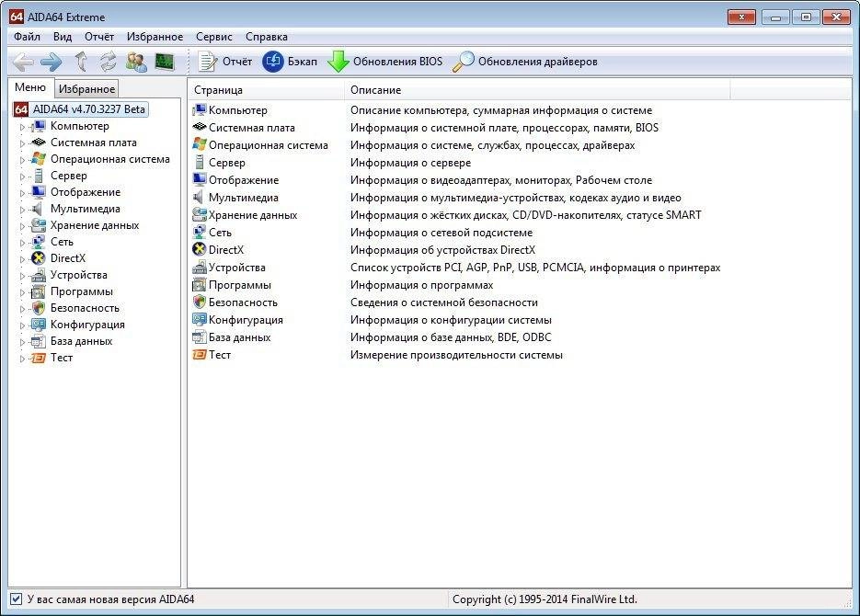
Task: Click Операционная система icon in page list
Action: pyautogui.click(x=199, y=144)
